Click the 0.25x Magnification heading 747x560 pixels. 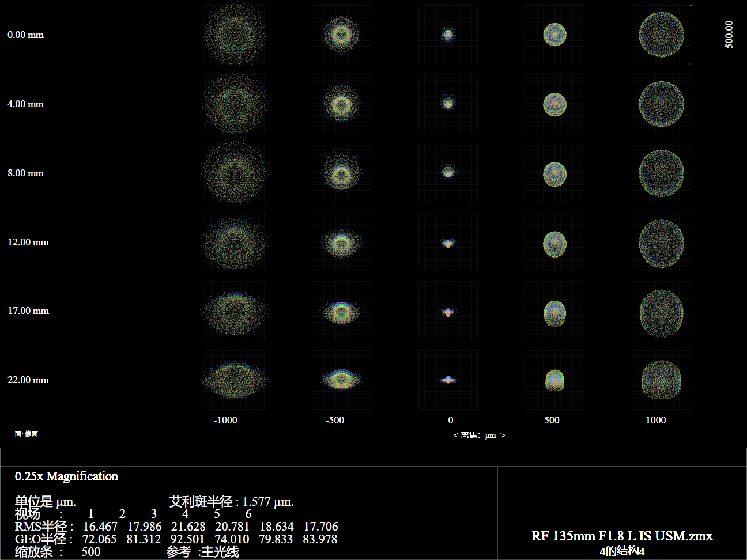[66, 476]
